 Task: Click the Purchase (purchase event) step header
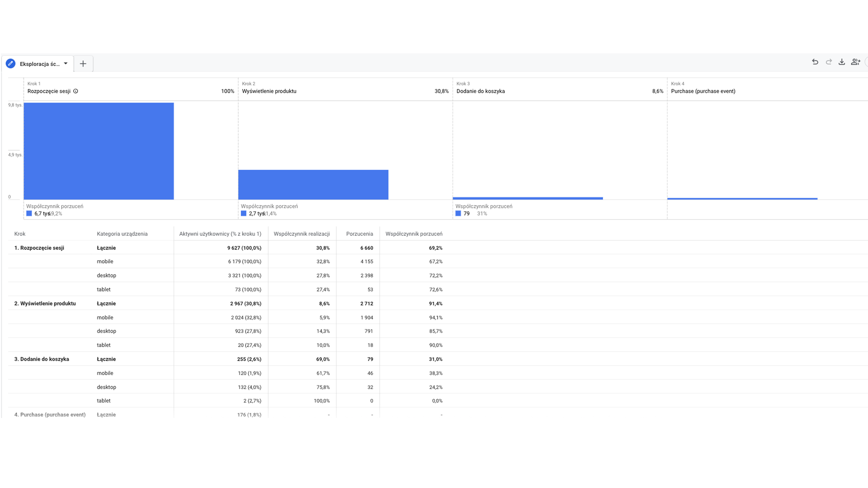pyautogui.click(x=703, y=91)
